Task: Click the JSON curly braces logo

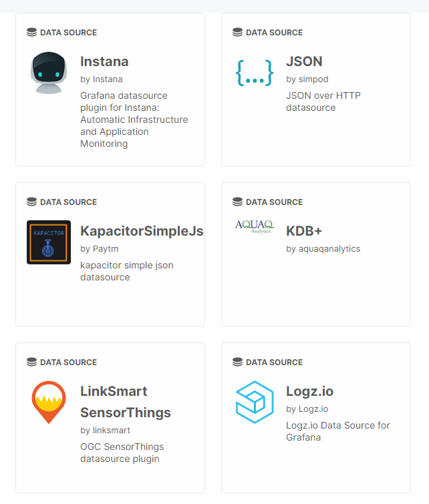Action: (x=255, y=73)
